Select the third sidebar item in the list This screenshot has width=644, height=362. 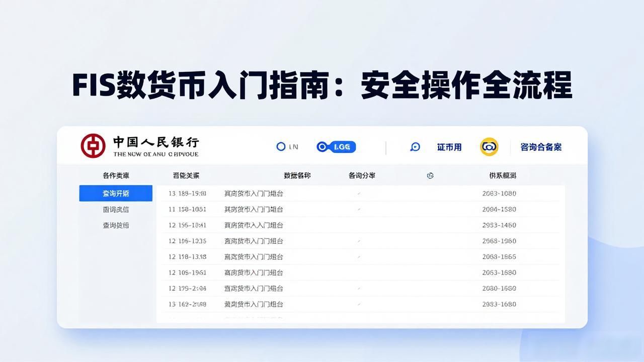116,225
